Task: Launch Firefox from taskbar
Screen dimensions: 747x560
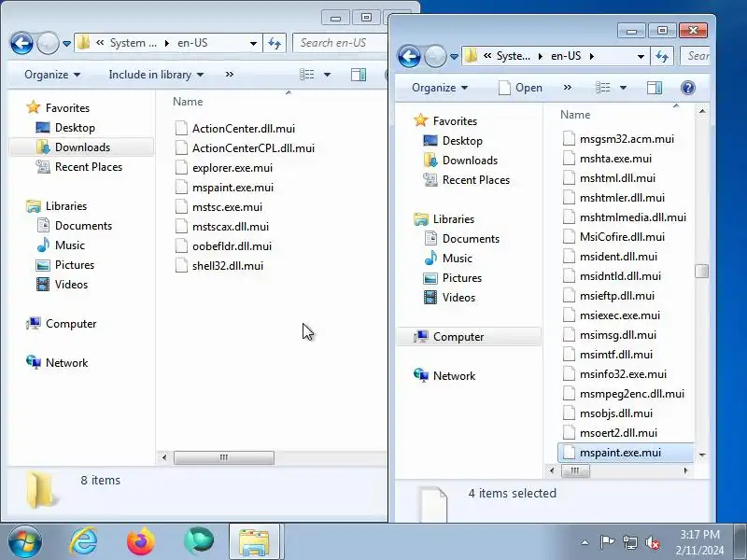Action: 141,542
